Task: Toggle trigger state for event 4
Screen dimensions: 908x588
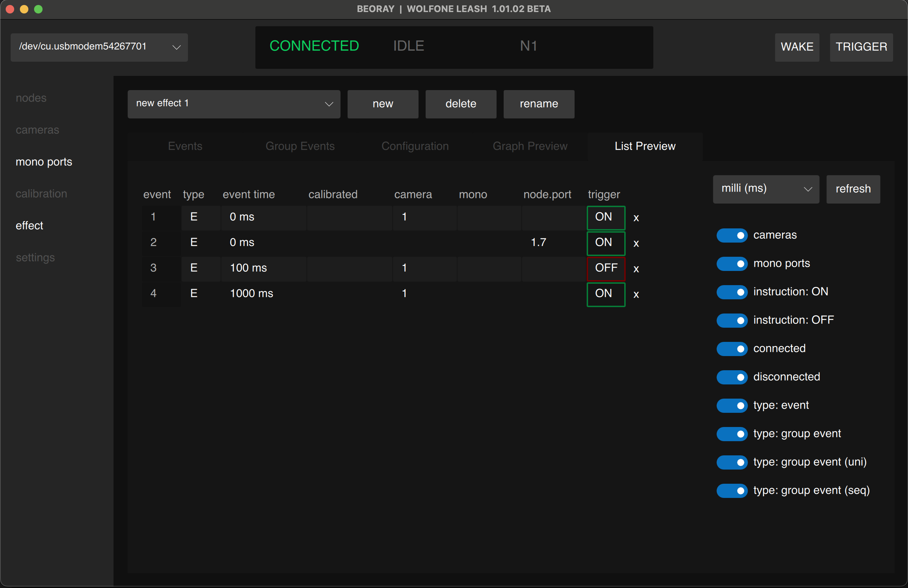Action: pos(605,294)
